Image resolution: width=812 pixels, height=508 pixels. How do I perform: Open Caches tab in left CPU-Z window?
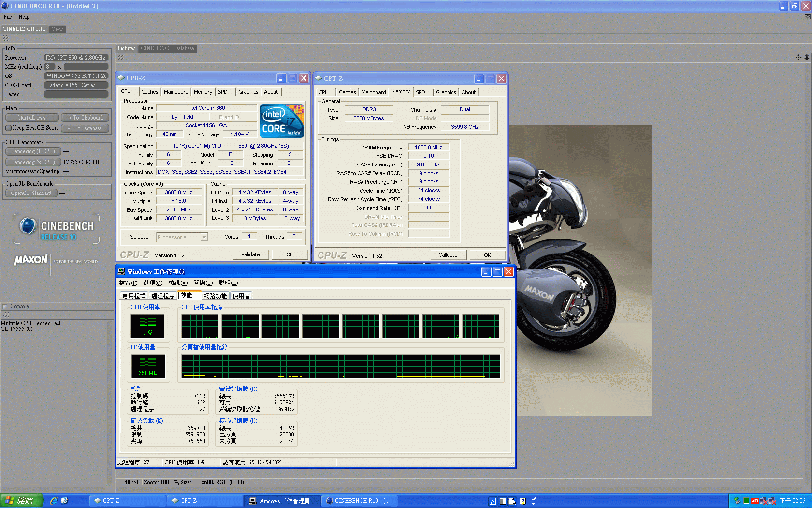click(149, 92)
